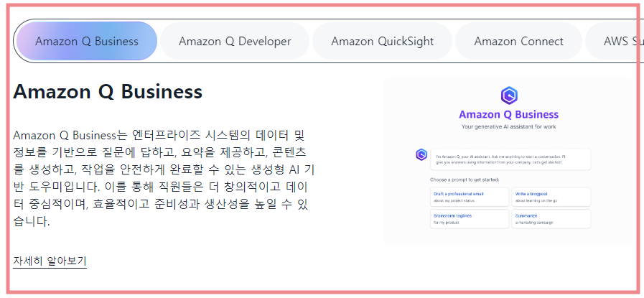Click the Korean Amazon Q Business description paragraph

coord(164,178)
